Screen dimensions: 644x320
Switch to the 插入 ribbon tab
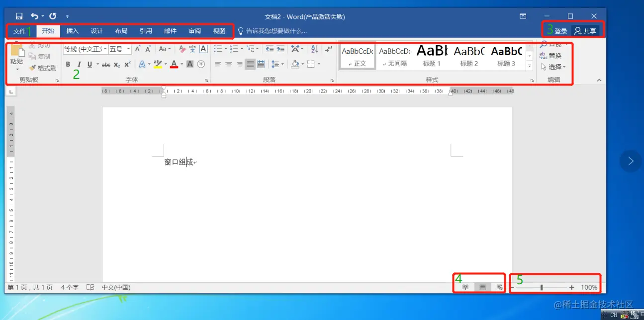73,31
